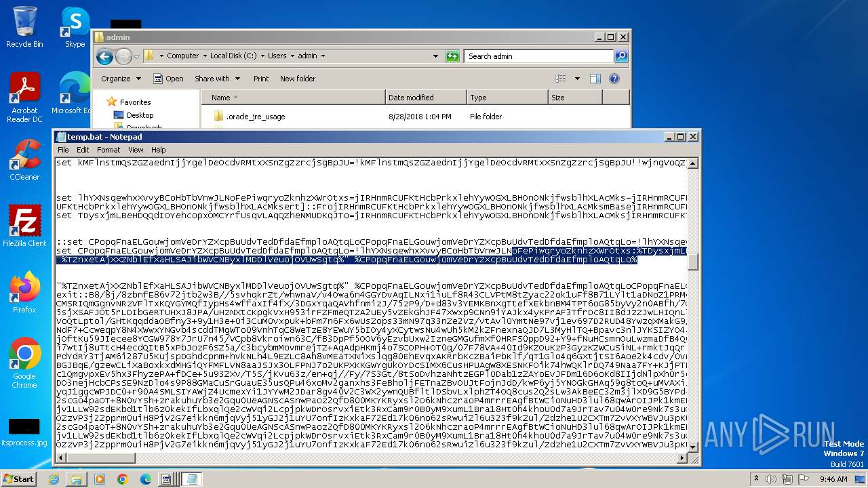Click the Notepad vertical scrollbar thumb
This screenshot has height=488, width=868.
(x=693, y=263)
